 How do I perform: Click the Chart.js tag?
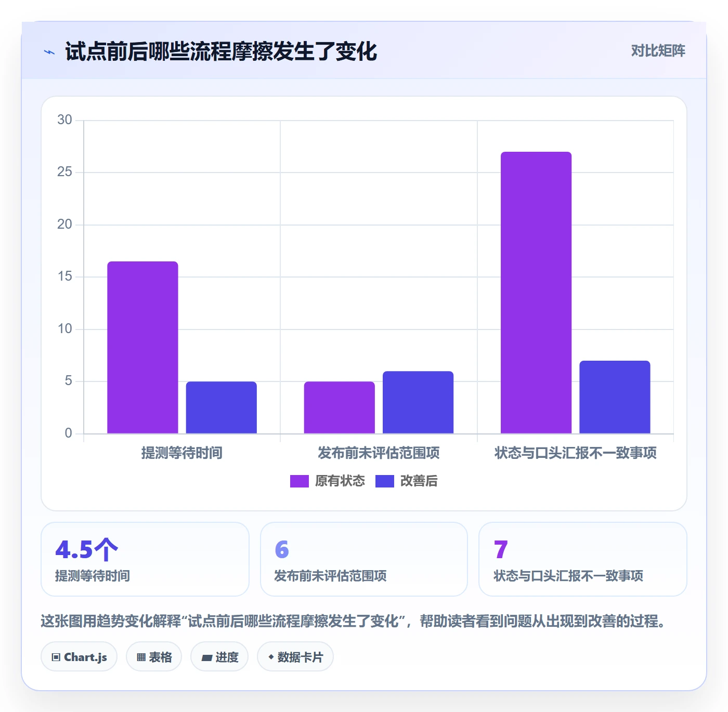[x=79, y=657]
